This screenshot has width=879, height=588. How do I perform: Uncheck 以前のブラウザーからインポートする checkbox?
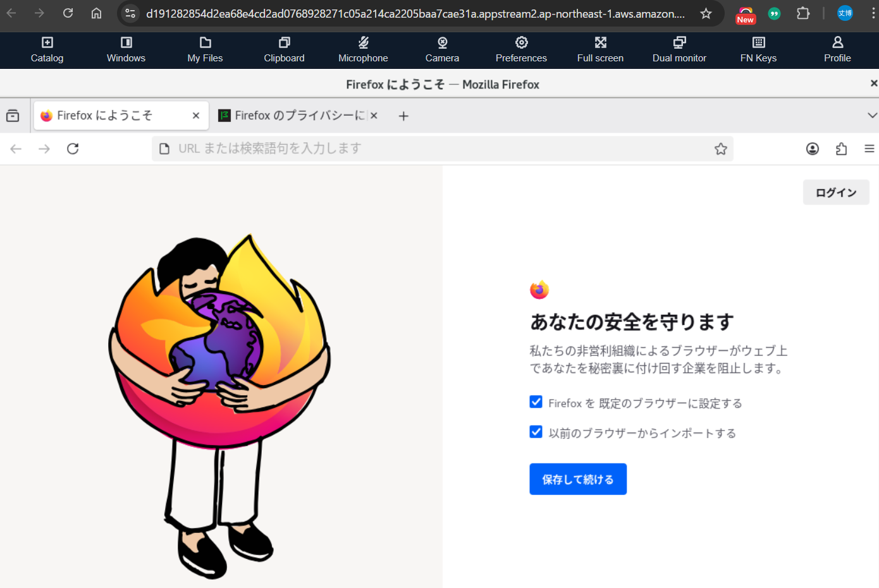(536, 432)
